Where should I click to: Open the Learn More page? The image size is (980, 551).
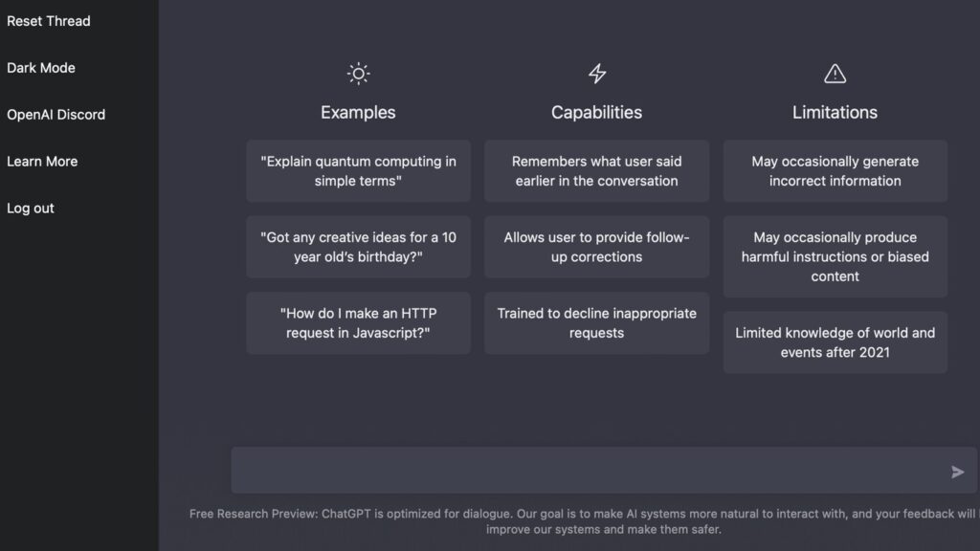click(42, 161)
